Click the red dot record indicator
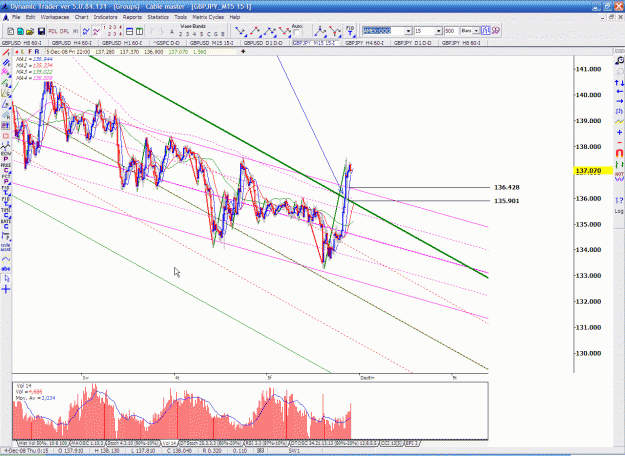Image resolution: width=625 pixels, height=456 pixels. pyautogui.click(x=17, y=52)
